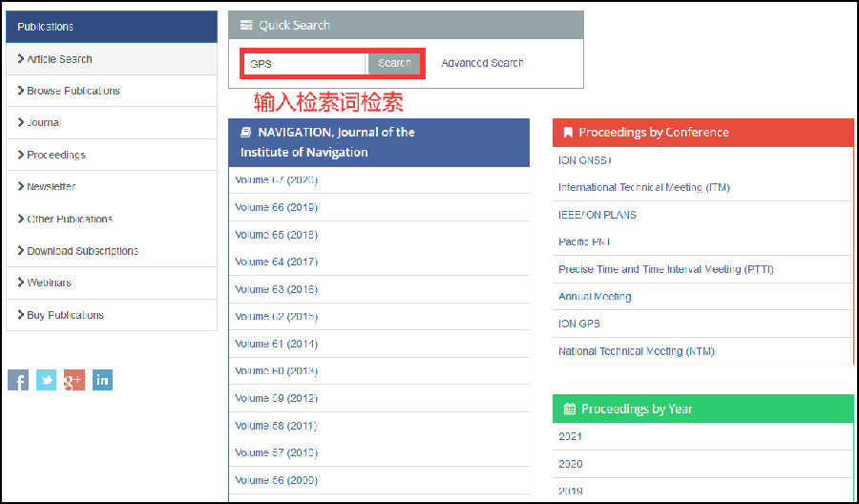Image resolution: width=859 pixels, height=504 pixels.
Task: Open Volume 62 (2015)
Action: pyautogui.click(x=276, y=316)
